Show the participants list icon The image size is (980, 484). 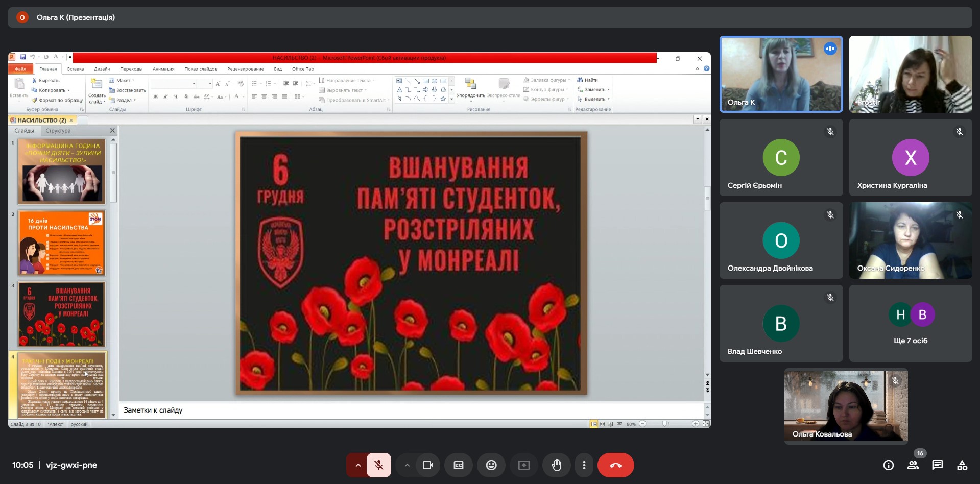coord(913,465)
